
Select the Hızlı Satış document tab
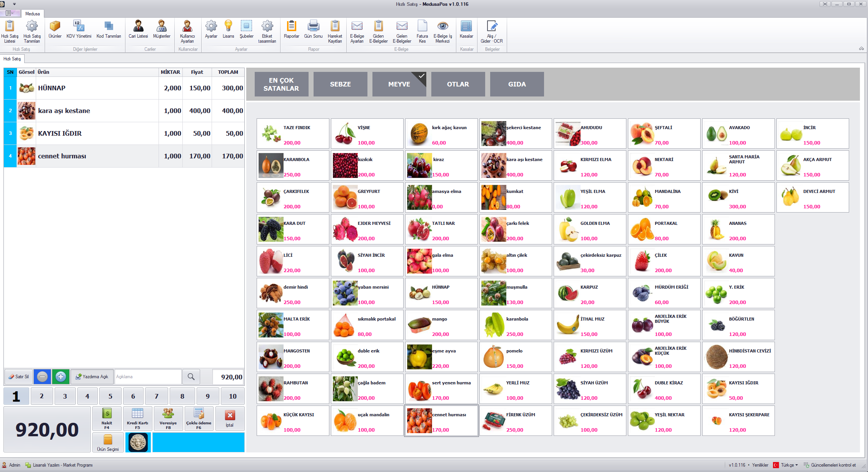click(12, 59)
